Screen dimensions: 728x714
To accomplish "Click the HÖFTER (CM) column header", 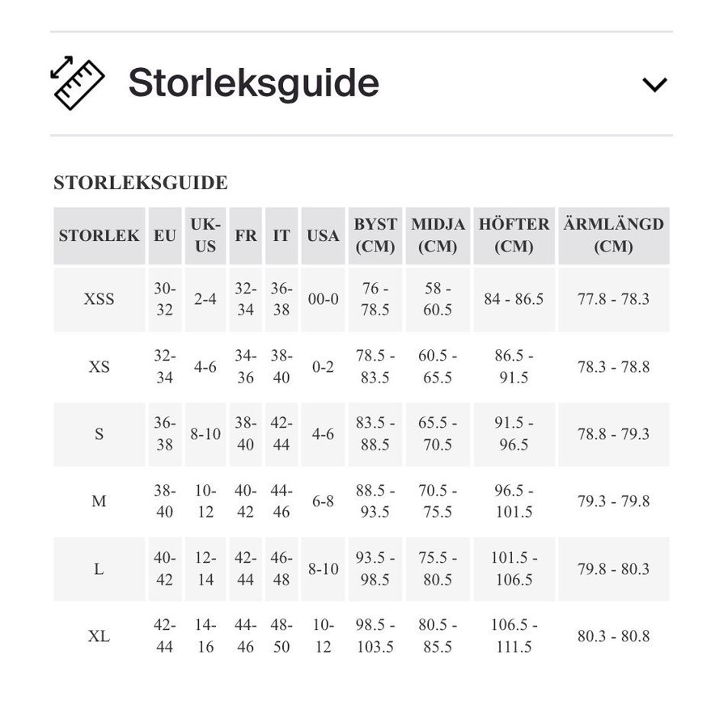I will 514,235.
